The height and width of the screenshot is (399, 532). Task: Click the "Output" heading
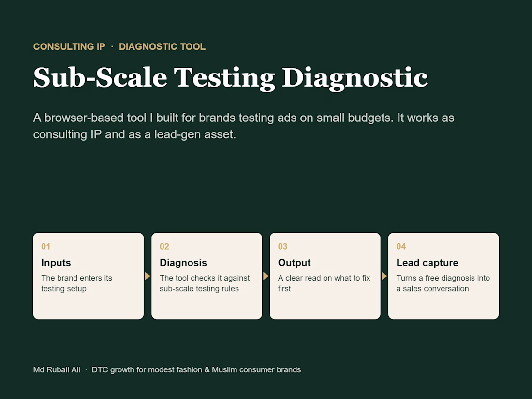click(294, 263)
